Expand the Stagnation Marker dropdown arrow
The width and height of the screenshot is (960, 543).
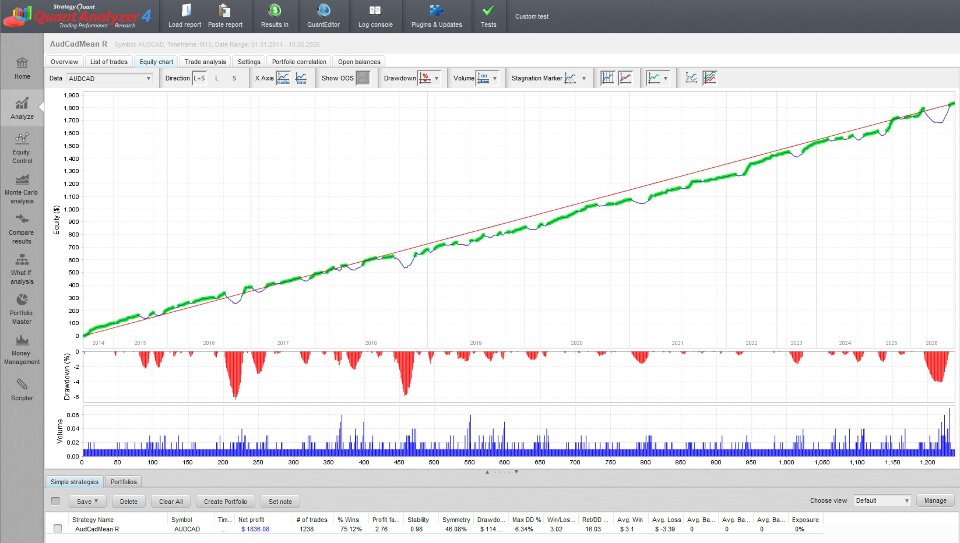pos(583,78)
